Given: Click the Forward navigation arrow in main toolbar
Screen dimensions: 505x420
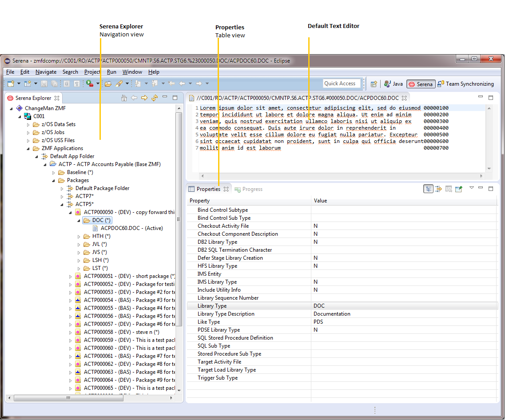Looking at the screenshot, I should click(199, 83).
